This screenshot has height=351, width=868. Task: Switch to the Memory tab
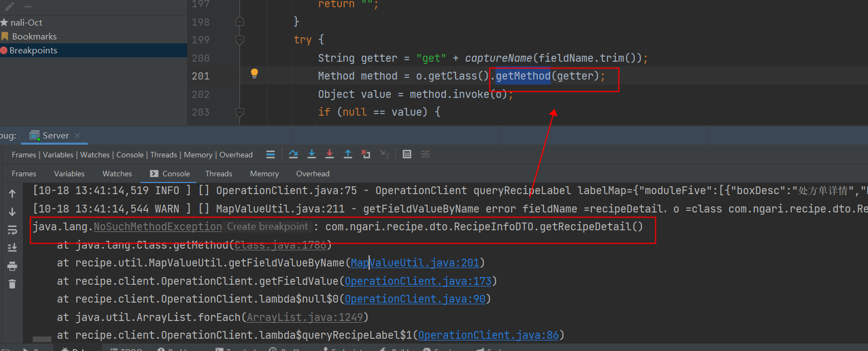pos(264,174)
